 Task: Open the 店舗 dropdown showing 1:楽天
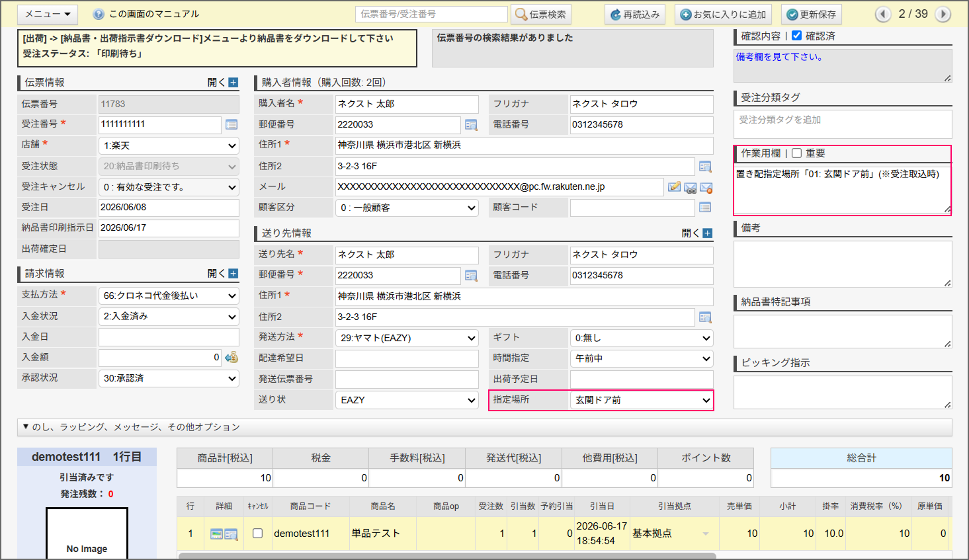pyautogui.click(x=169, y=145)
